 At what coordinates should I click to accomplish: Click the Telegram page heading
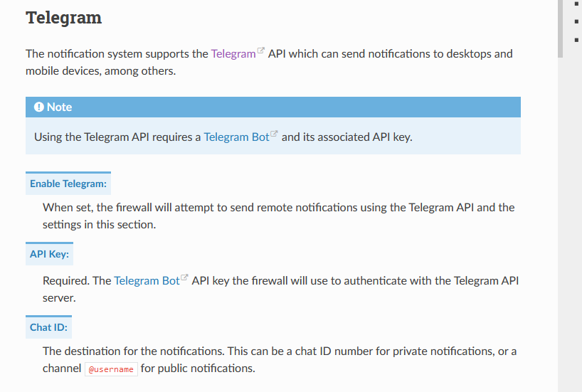click(63, 18)
